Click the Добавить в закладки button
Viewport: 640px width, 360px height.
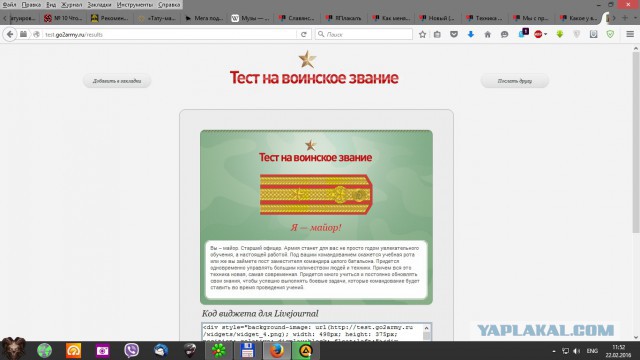coord(117,81)
